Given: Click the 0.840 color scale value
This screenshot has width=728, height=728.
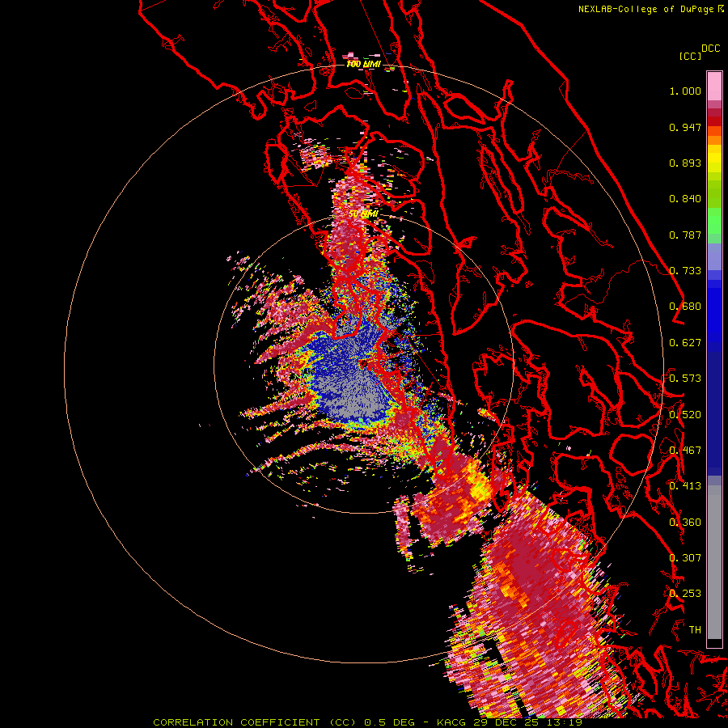Looking at the screenshot, I should coord(685,199).
